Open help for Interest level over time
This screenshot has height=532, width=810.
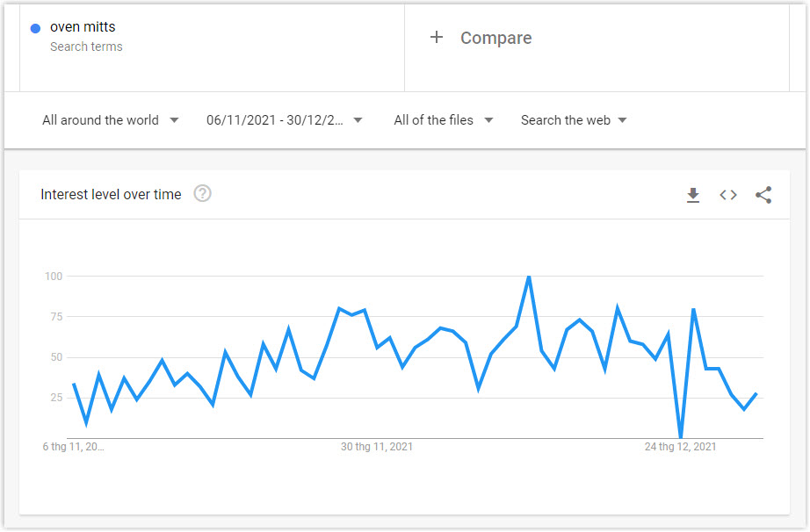202,194
